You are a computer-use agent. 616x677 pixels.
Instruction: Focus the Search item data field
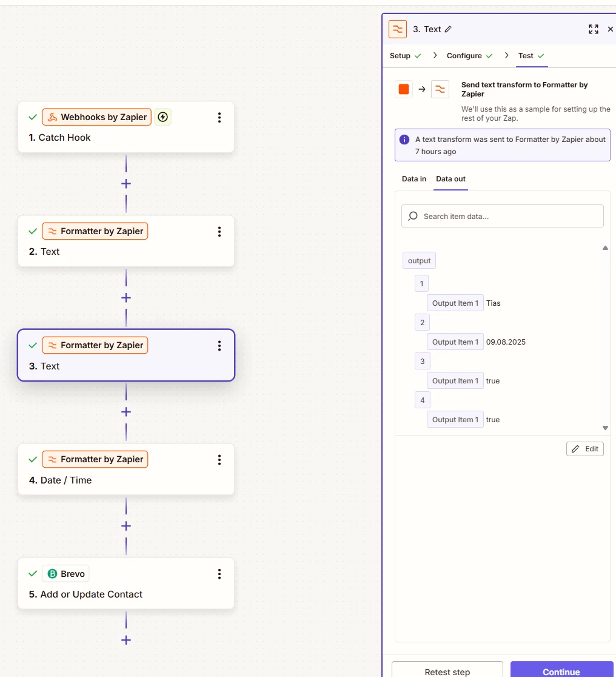(x=503, y=216)
